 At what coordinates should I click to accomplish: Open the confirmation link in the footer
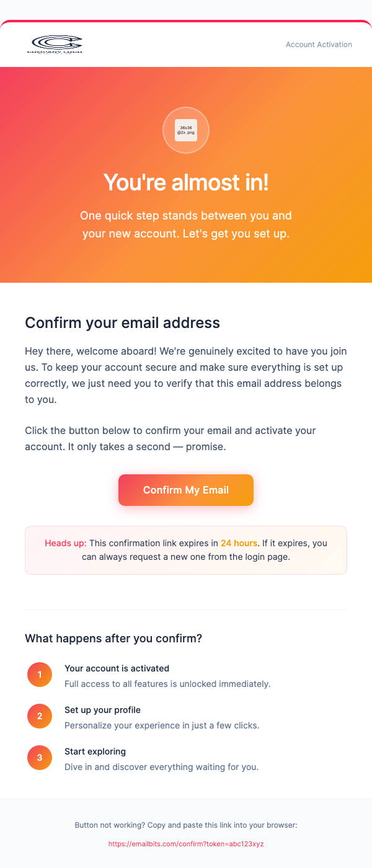[x=186, y=844]
